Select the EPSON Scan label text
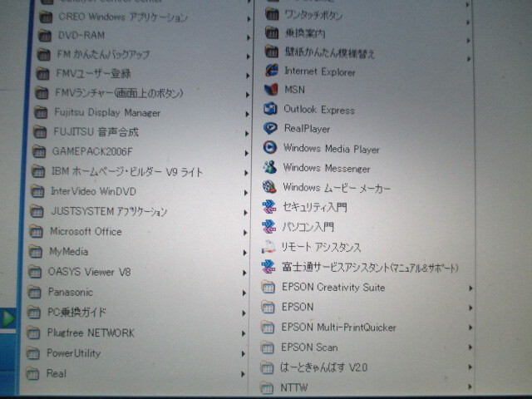The height and width of the screenshot is (399, 532). pyautogui.click(x=309, y=347)
